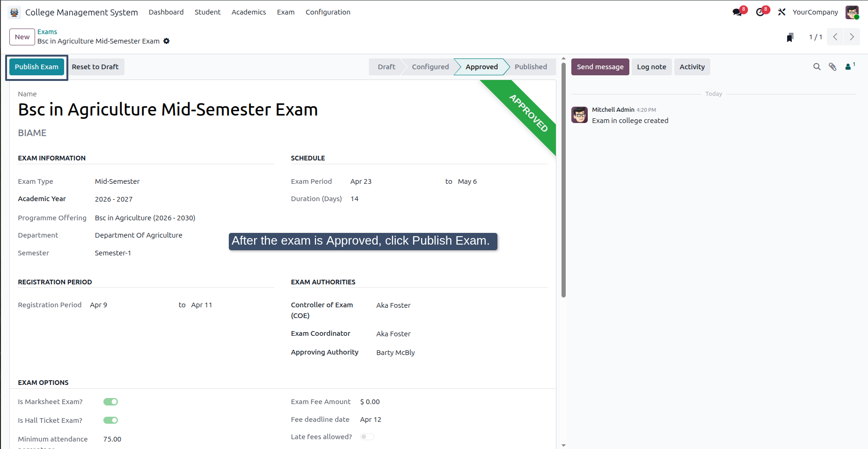Viewport: 868px width, 449px height.
Task: Open the Student menu
Action: point(208,12)
